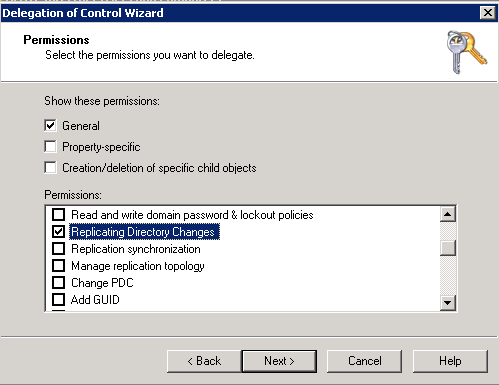
Task: Click the permissions list scrollbar thumb
Action: click(448, 248)
